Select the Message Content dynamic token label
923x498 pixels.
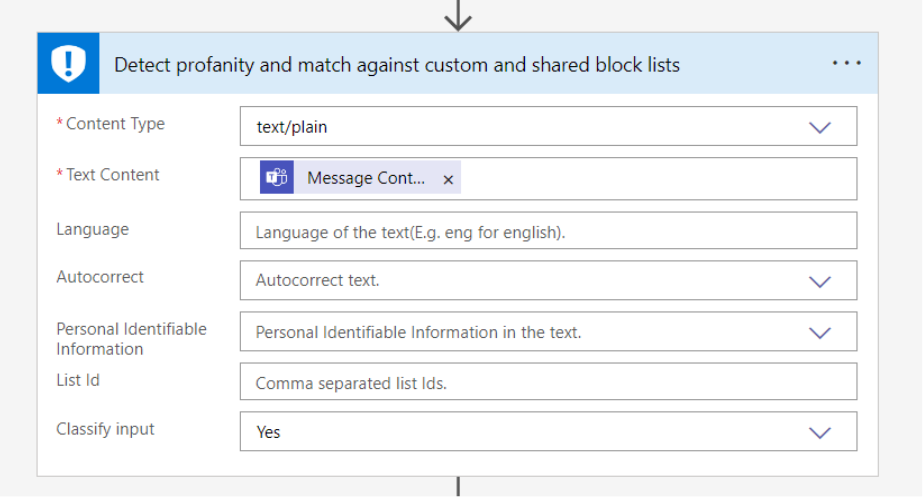[x=365, y=178]
